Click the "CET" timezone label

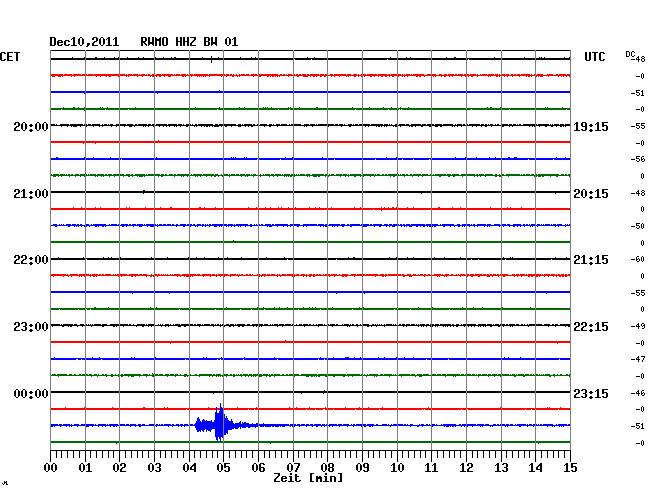10,57
